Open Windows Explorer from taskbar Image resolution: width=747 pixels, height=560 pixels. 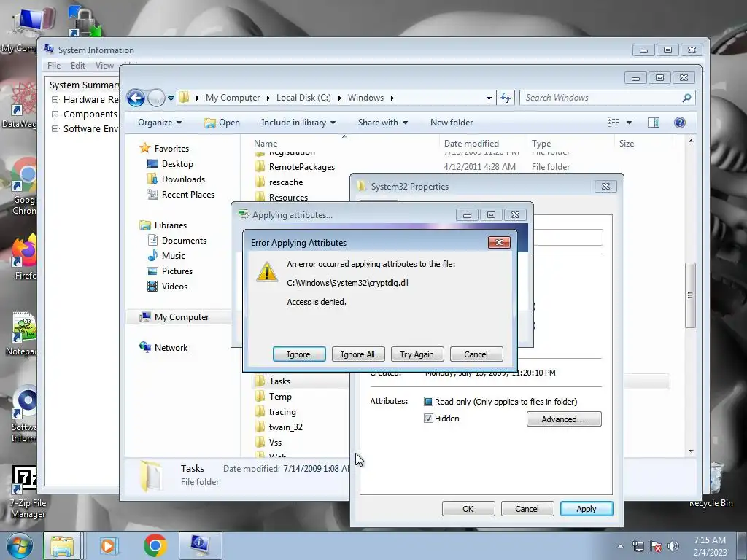click(62, 545)
